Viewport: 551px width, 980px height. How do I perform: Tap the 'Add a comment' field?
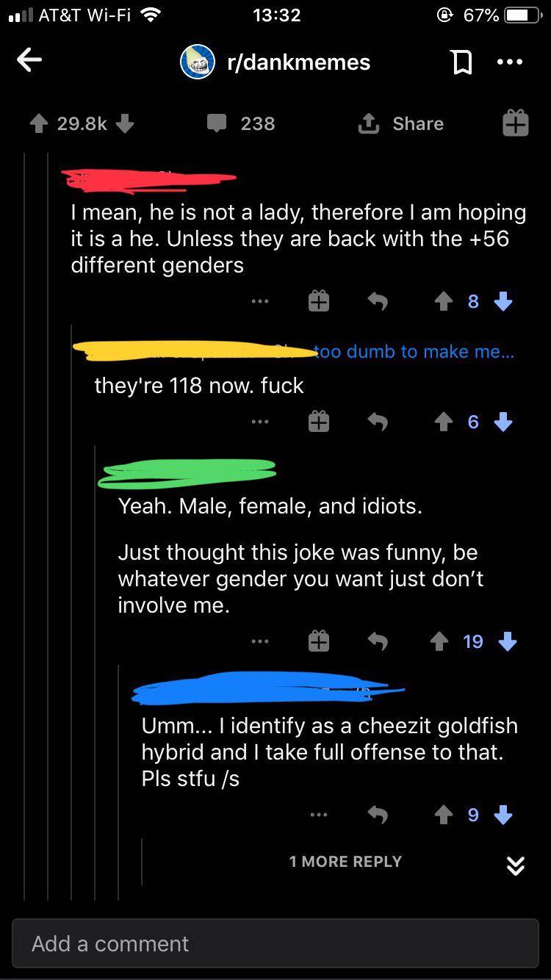pos(275,943)
